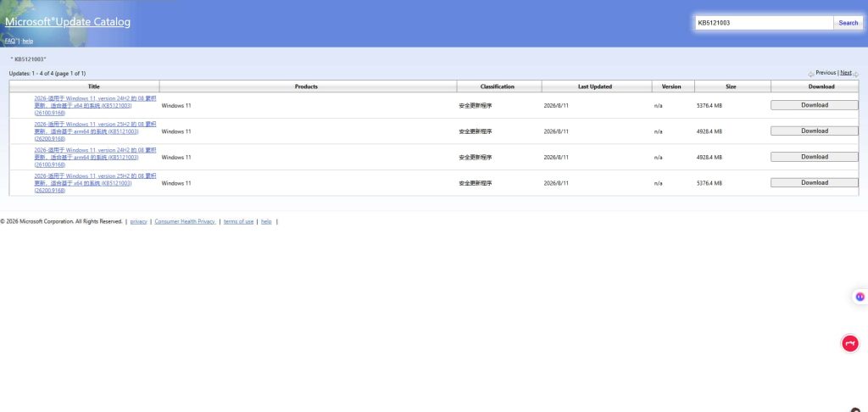Go to Next results page
This screenshot has width=868, height=412.
[x=846, y=73]
